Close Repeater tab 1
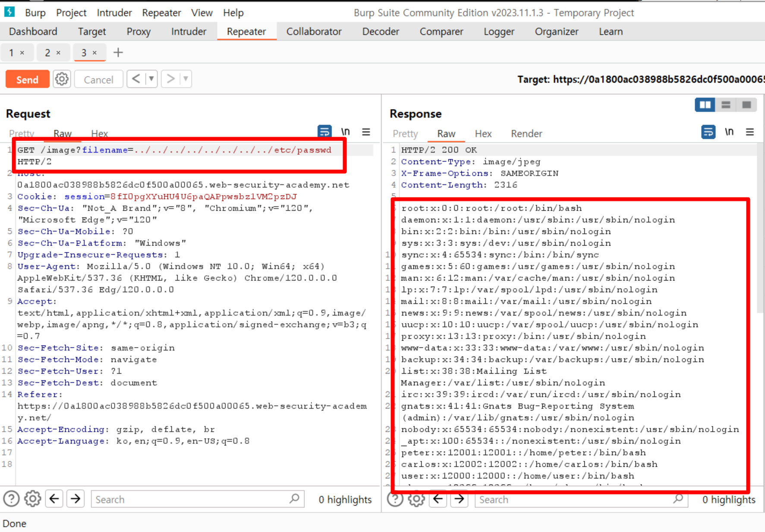Screen dimensions: 765x532 tap(22, 53)
